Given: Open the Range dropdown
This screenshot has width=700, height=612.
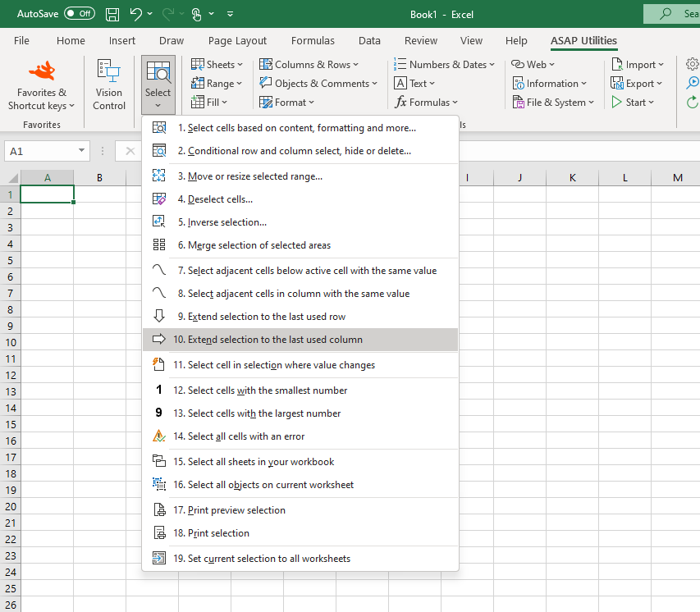Looking at the screenshot, I should click(217, 84).
